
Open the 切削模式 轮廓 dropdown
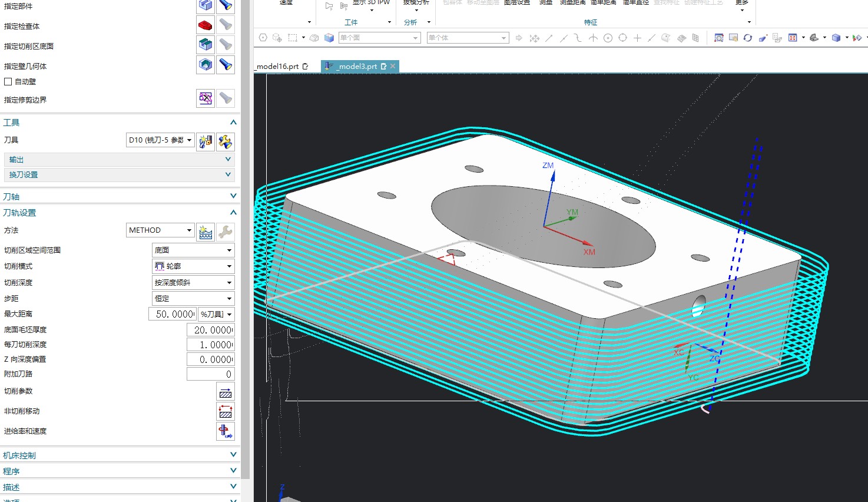tap(193, 266)
